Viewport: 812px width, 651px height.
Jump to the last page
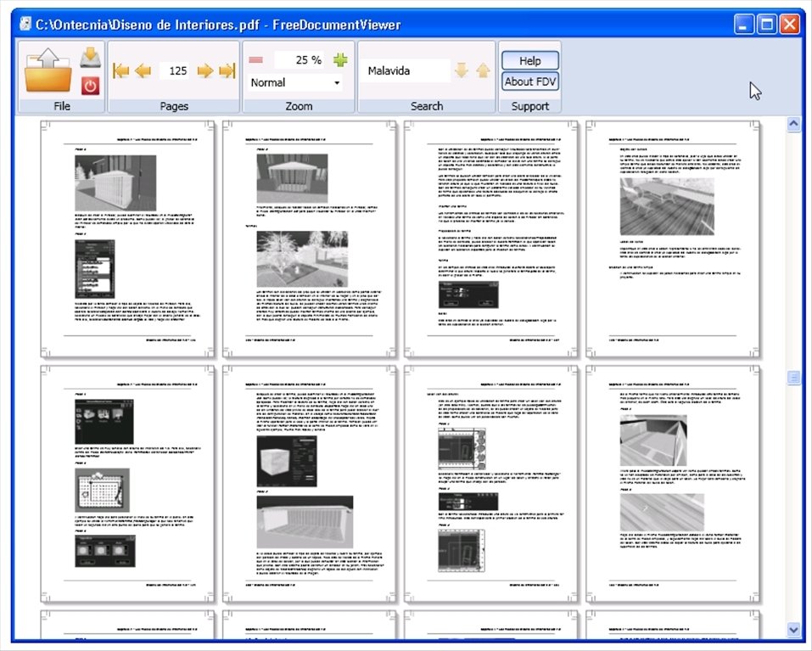click(x=227, y=70)
